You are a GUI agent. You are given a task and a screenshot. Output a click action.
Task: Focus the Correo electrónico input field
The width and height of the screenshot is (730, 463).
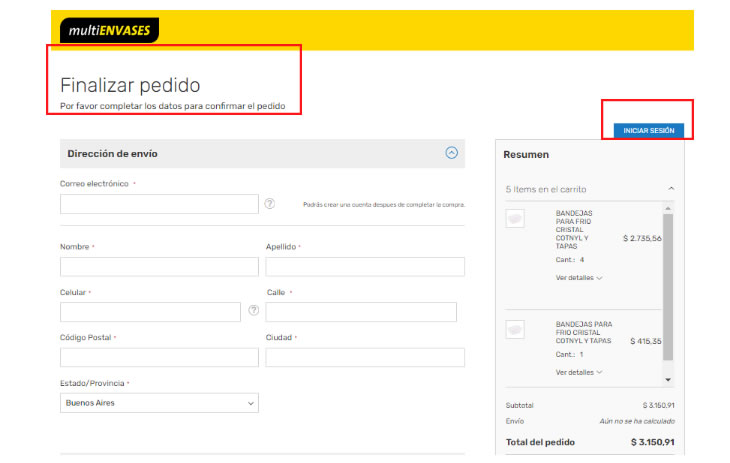pos(159,204)
